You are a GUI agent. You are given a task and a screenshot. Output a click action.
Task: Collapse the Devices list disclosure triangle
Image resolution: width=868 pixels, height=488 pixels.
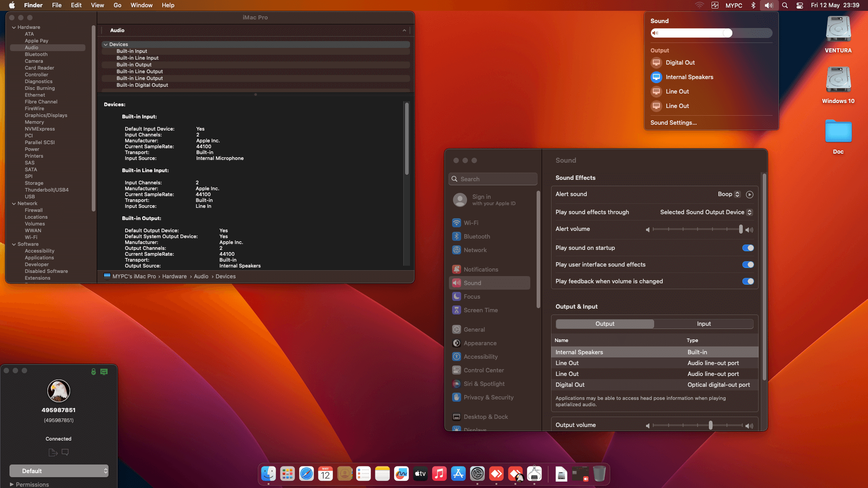click(105, 45)
